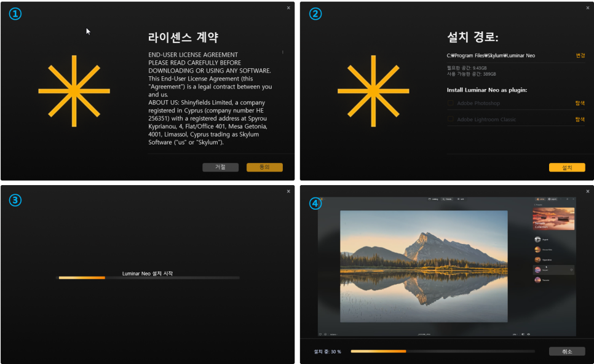The width and height of the screenshot is (594, 364).
Task: Click the "사용 가능한 공간: 389GB" text
Action: point(471,74)
